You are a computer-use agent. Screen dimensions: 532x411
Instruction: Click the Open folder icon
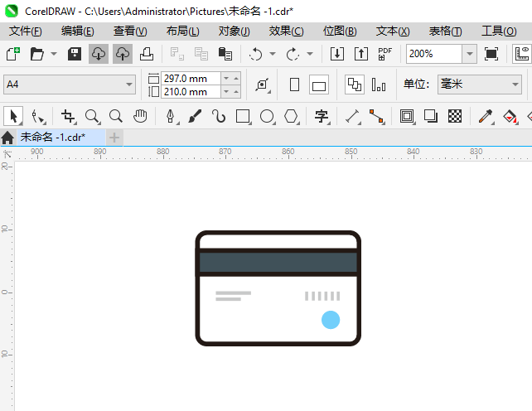click(36, 54)
